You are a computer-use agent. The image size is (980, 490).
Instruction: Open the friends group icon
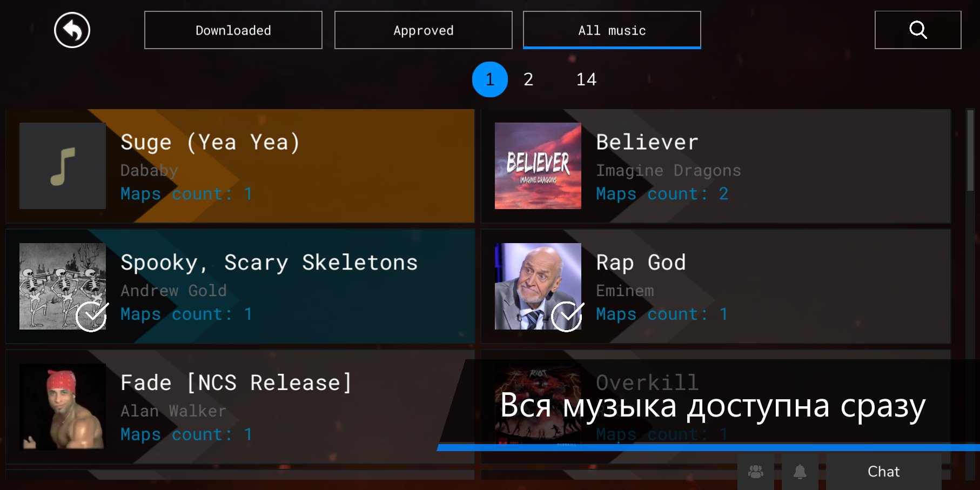(756, 472)
